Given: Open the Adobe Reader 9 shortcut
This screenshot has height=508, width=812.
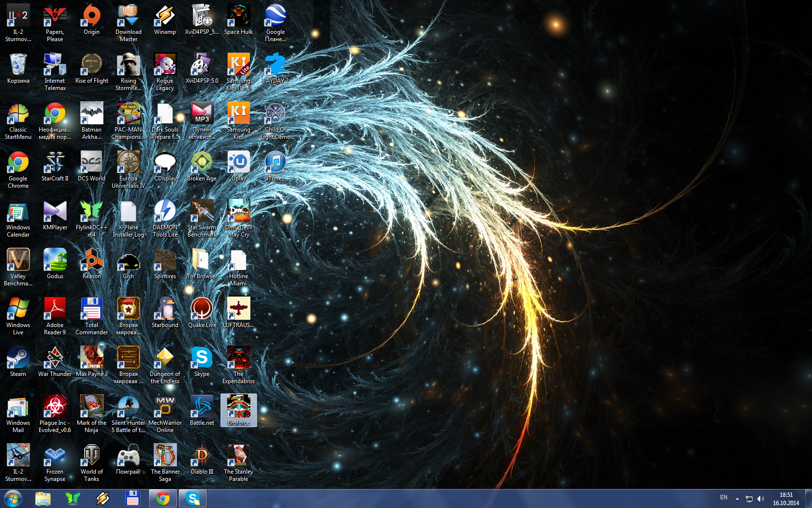Looking at the screenshot, I should pos(55,316).
